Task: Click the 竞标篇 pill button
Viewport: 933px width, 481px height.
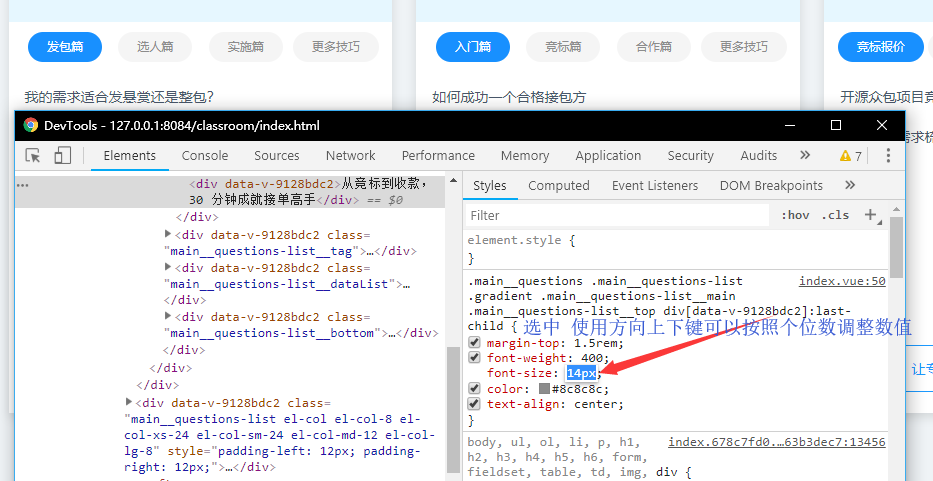Action: [x=563, y=47]
